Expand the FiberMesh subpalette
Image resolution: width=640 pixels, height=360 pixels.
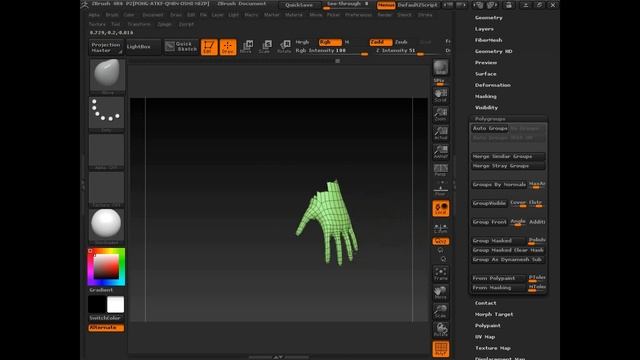tap(489, 40)
